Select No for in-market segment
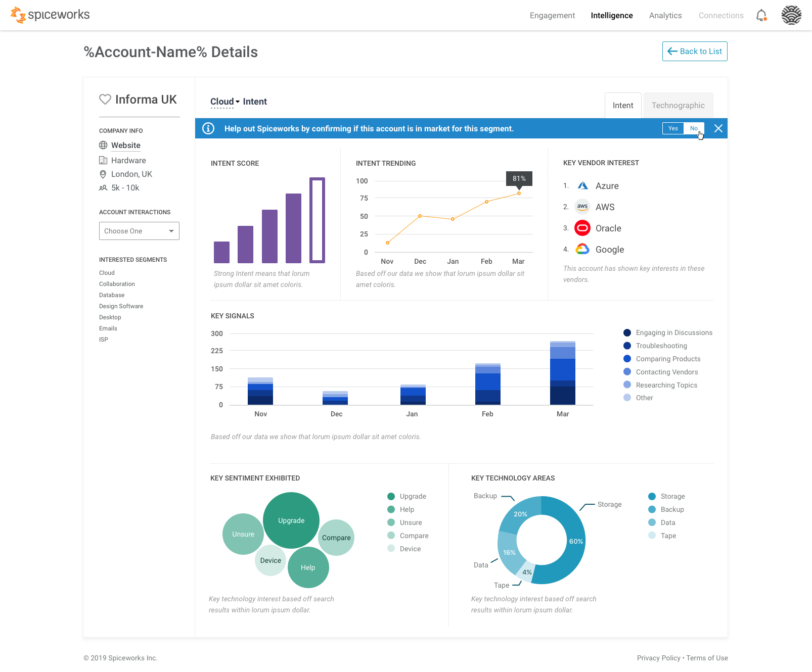The height and width of the screenshot is (672, 812). click(694, 128)
